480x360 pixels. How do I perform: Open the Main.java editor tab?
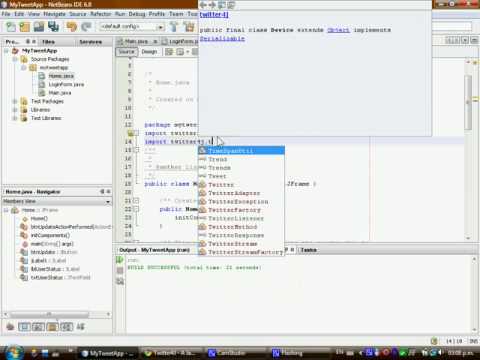coord(136,41)
